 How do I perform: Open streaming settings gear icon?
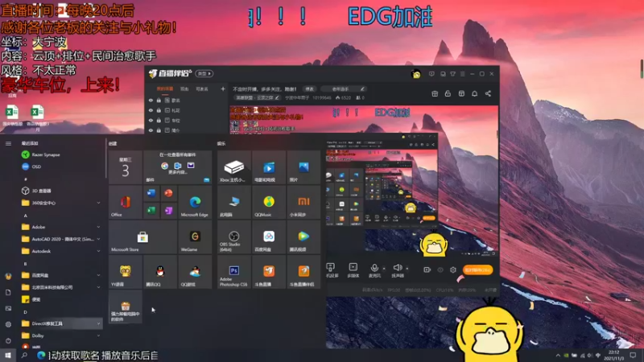pos(453,270)
